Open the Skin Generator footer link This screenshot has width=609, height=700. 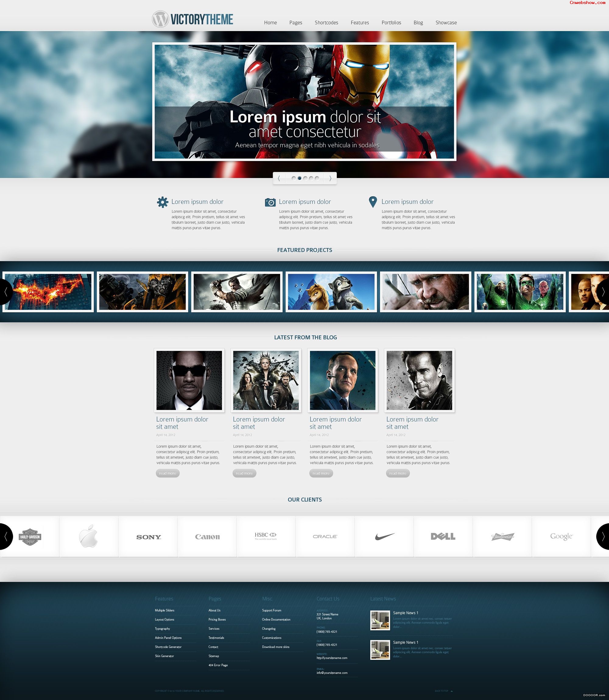click(164, 656)
